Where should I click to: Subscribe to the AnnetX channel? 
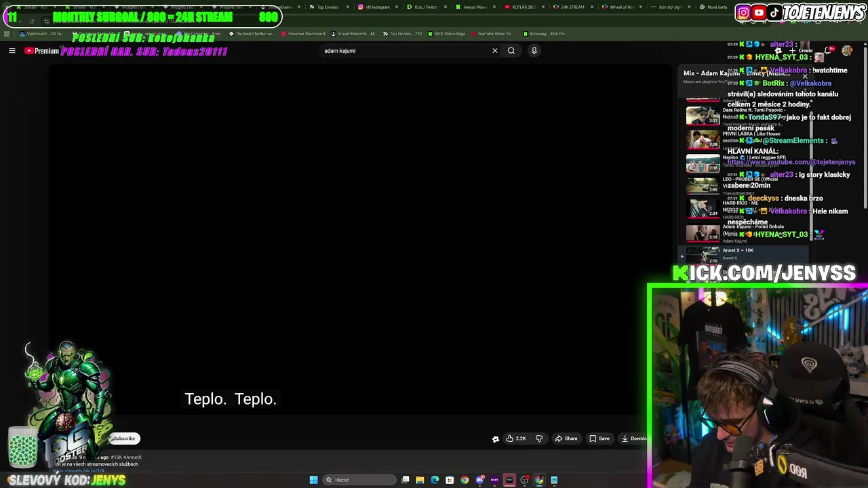pos(124,439)
